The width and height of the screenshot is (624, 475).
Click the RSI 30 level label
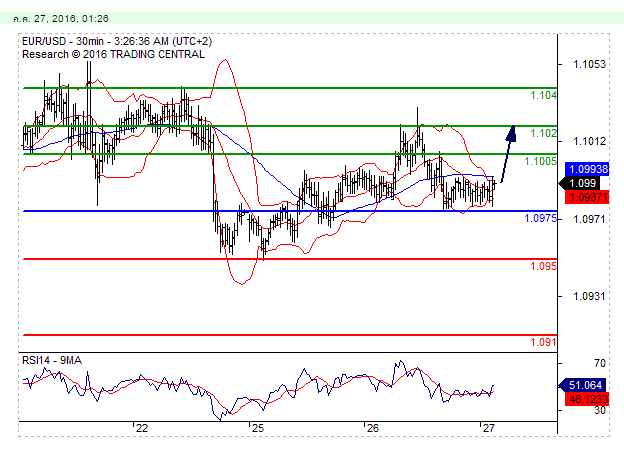coord(600,411)
